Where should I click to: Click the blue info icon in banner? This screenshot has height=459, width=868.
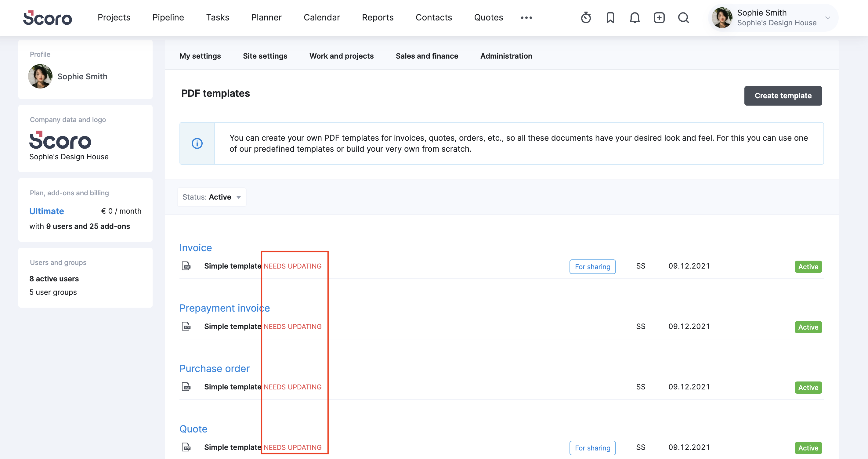point(197,143)
